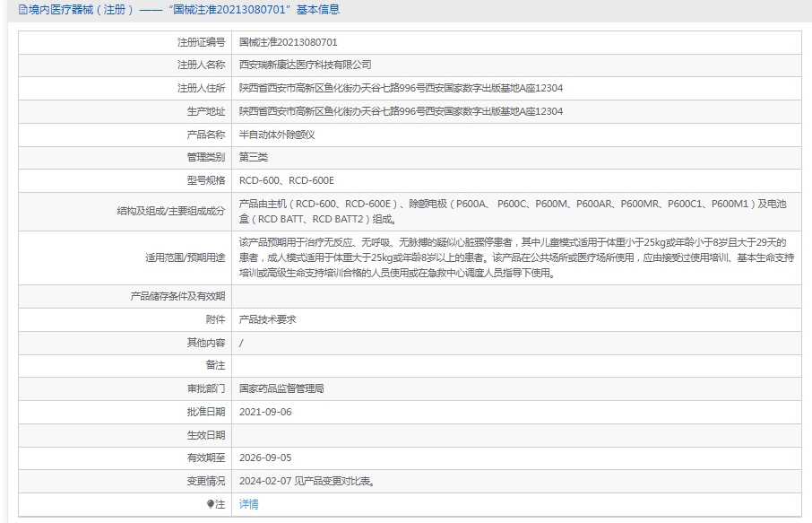Select management class 第三类
Viewport: 812px width, 523px height.
point(254,158)
